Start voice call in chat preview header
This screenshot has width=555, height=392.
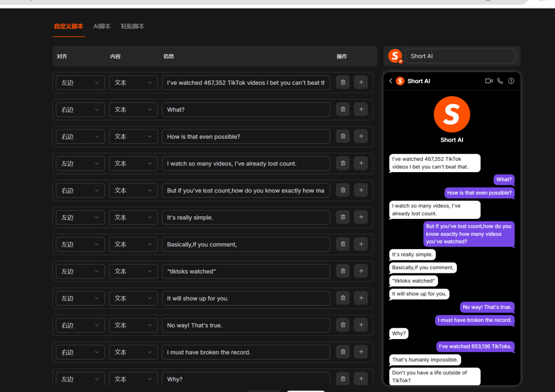click(500, 81)
